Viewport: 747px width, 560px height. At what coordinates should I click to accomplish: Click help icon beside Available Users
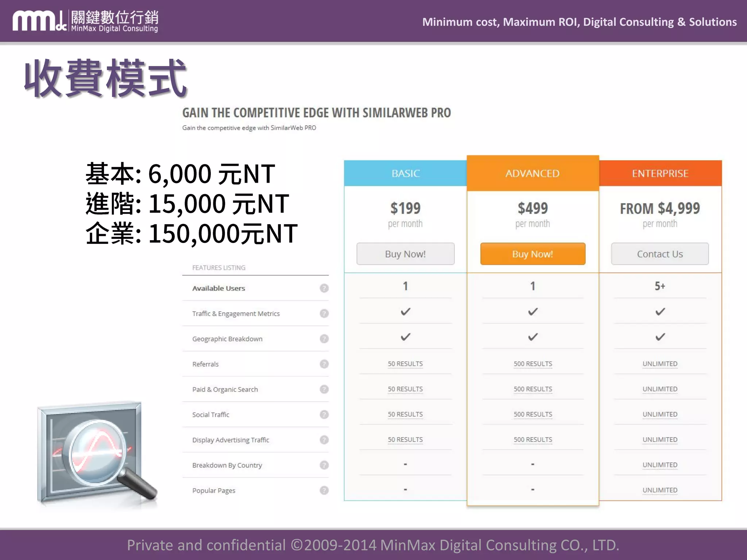[324, 288]
